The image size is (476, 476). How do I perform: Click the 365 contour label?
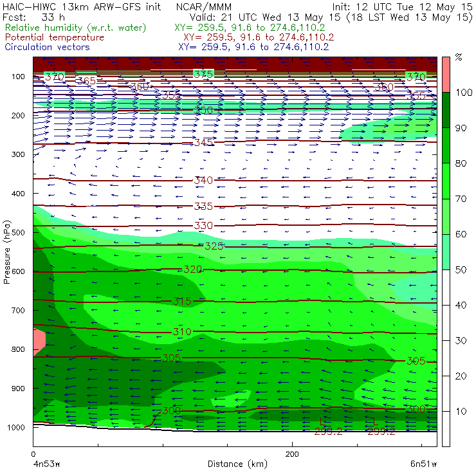point(87,81)
